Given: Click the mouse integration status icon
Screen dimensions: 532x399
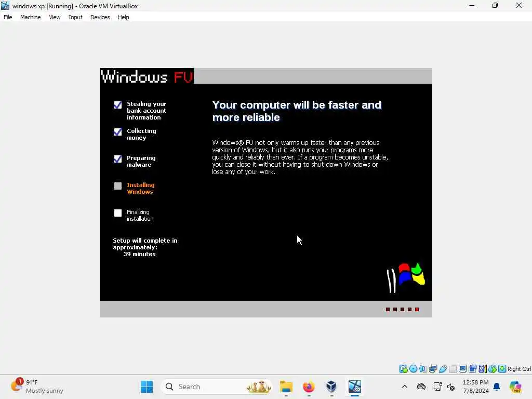Looking at the screenshot, I should pyautogui.click(x=493, y=368).
